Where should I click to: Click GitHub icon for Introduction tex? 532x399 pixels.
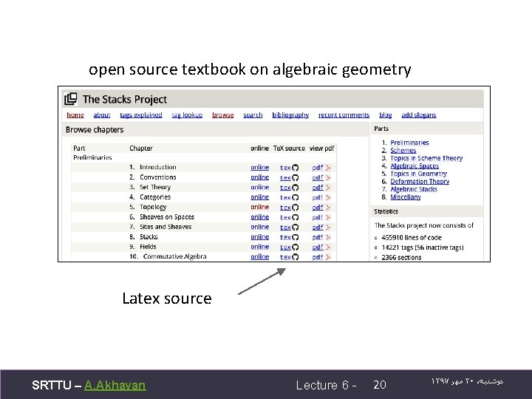[x=295, y=168]
